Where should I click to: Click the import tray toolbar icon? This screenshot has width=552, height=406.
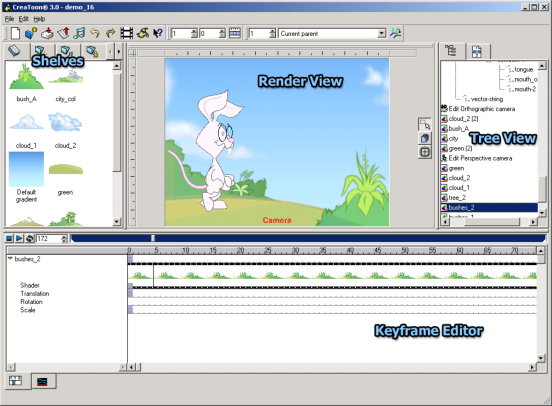pyautogui.click(x=47, y=33)
